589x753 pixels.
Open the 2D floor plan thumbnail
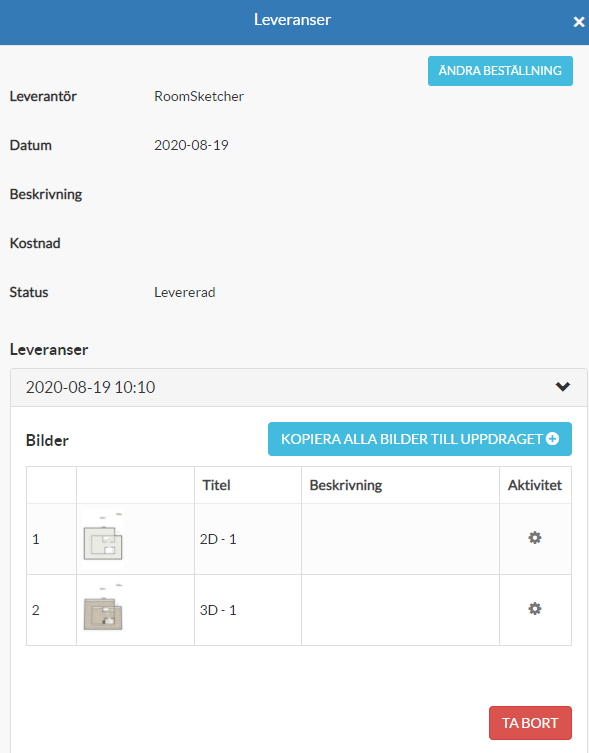tap(103, 539)
